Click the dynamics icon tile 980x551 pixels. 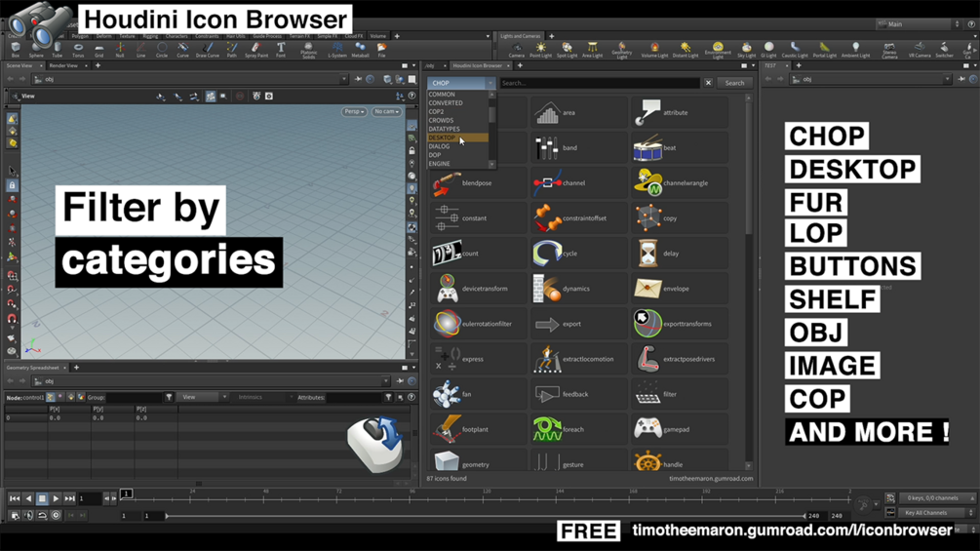point(579,289)
